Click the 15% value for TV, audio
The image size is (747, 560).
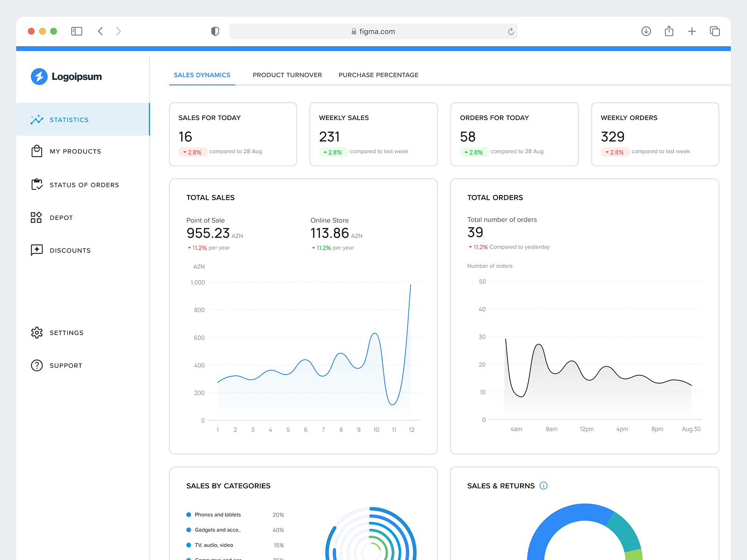(279, 545)
